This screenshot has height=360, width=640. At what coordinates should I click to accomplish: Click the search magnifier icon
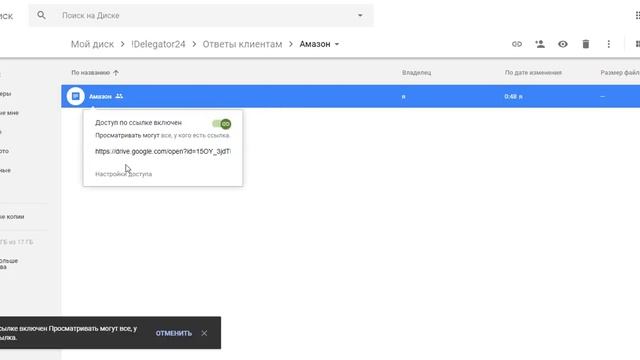tap(41, 16)
